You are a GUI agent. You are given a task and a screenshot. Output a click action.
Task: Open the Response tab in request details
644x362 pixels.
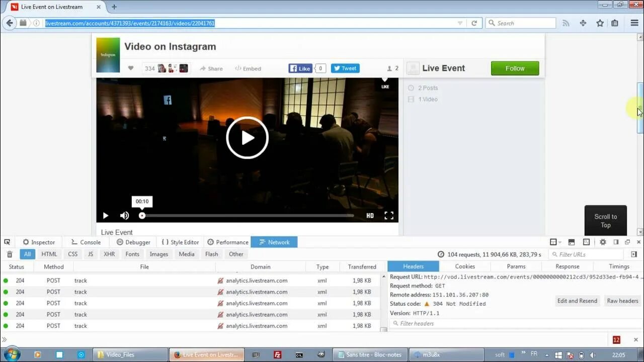(x=568, y=266)
